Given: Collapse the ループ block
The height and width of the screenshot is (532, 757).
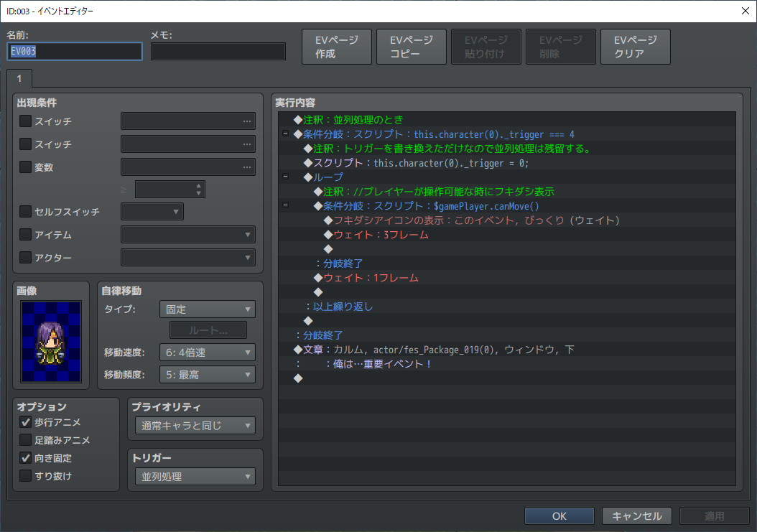Looking at the screenshot, I should coord(285,177).
